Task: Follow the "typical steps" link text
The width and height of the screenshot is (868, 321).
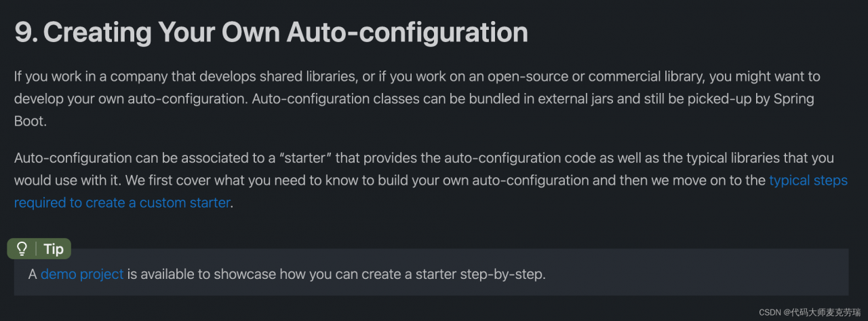Action: [x=808, y=181]
